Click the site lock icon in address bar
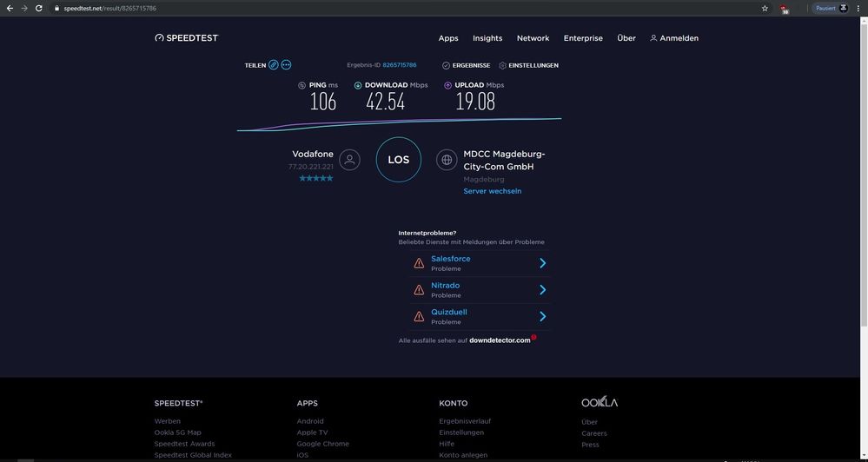 point(56,9)
